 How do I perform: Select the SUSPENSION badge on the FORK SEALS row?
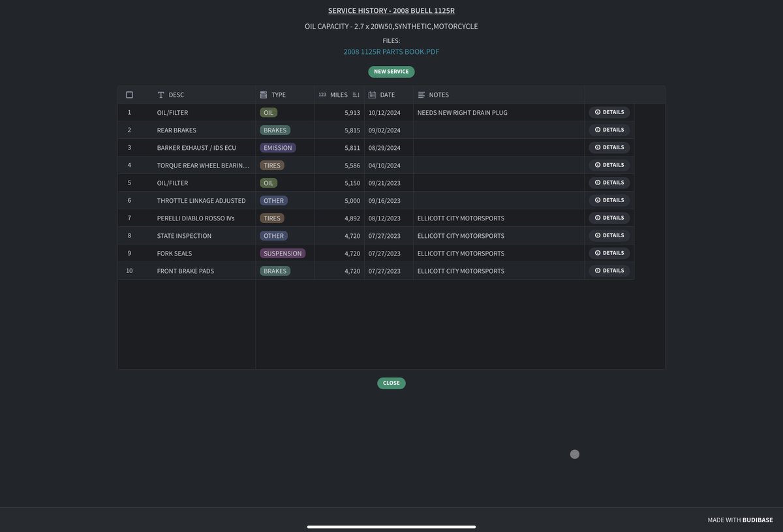point(283,252)
